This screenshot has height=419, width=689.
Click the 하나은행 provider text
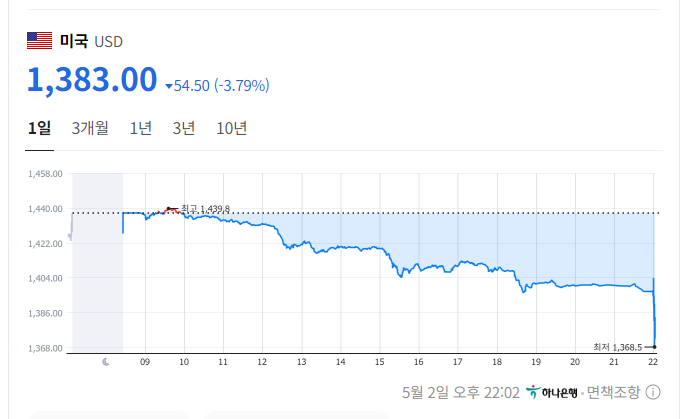(x=559, y=392)
